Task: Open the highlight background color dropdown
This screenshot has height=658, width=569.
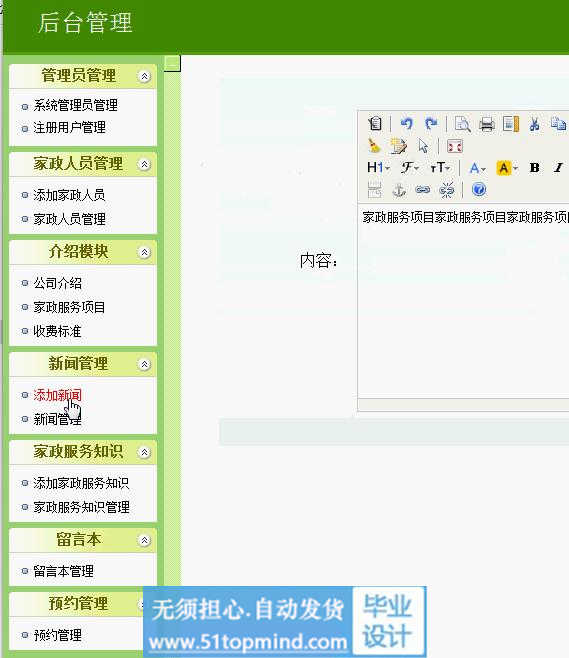Action: 507,168
